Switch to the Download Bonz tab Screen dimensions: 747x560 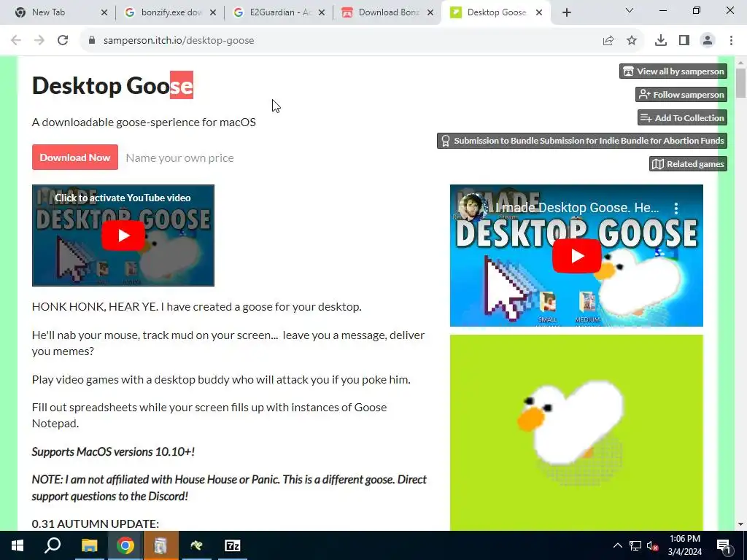coord(386,12)
